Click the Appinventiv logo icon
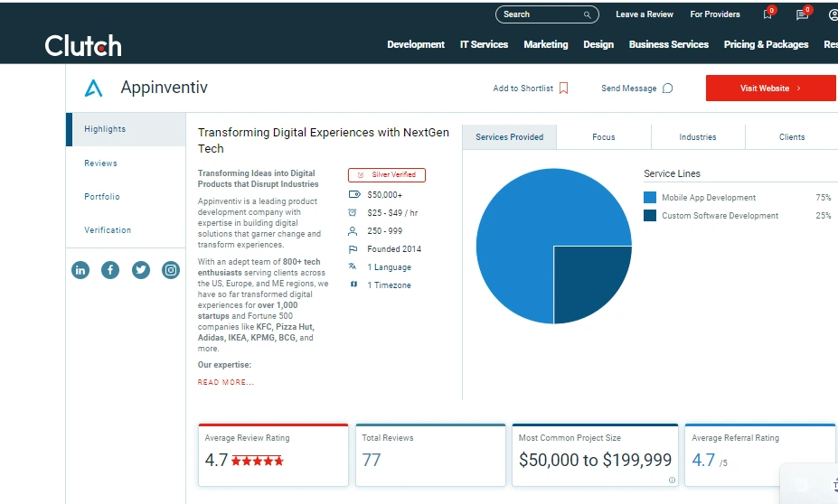The height and width of the screenshot is (504, 838). click(x=93, y=89)
